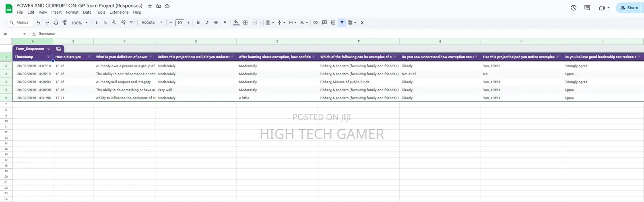Open the borders tool
The width and height of the screenshot is (644, 202).
point(246,23)
